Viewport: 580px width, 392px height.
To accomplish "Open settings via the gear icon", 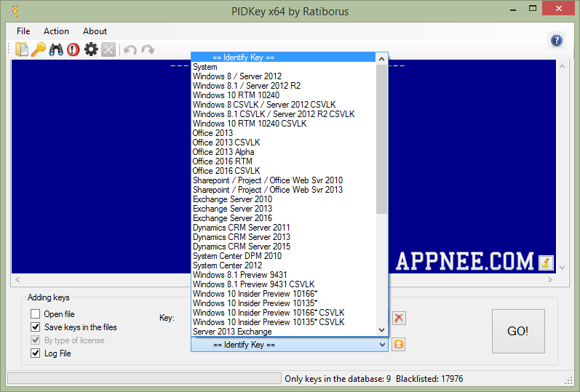I will [x=91, y=49].
